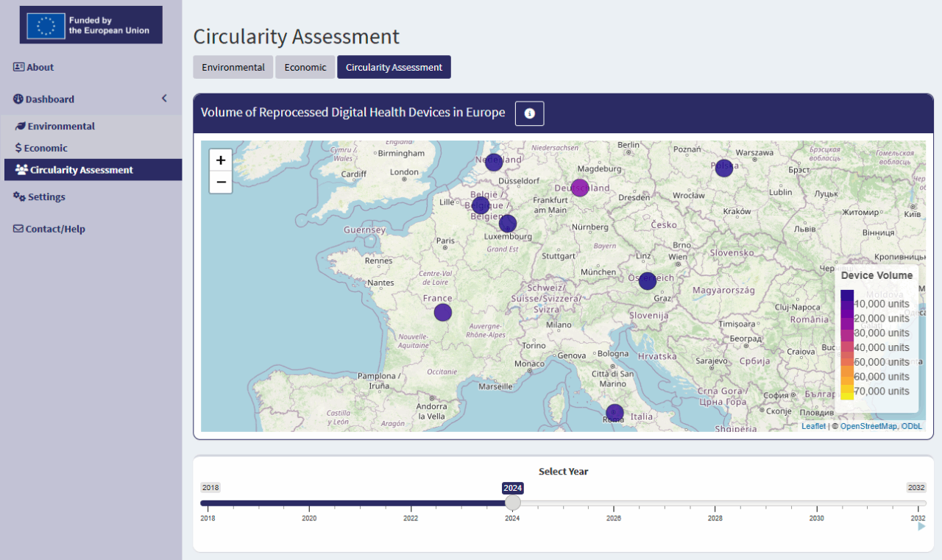Click the 2026 tick on the year slider

tap(614, 518)
